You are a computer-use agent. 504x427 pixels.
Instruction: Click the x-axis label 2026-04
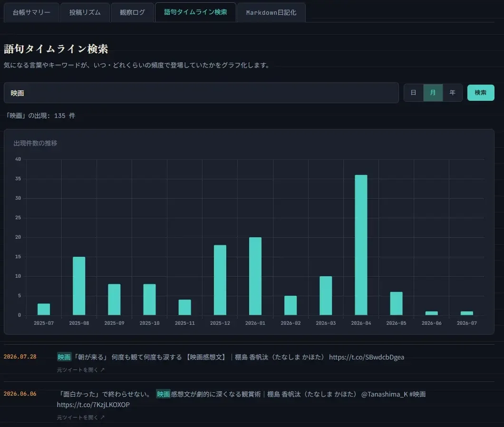pos(361,323)
